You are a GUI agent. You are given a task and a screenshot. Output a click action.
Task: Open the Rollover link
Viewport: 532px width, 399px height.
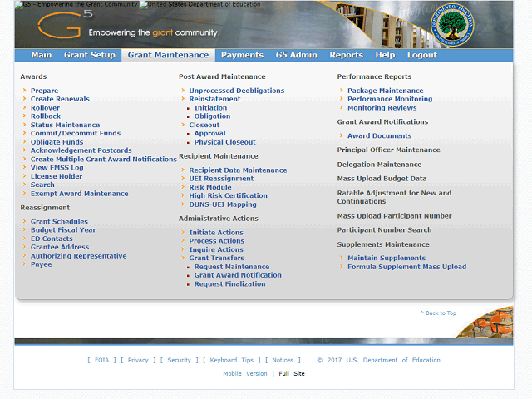[x=45, y=108]
